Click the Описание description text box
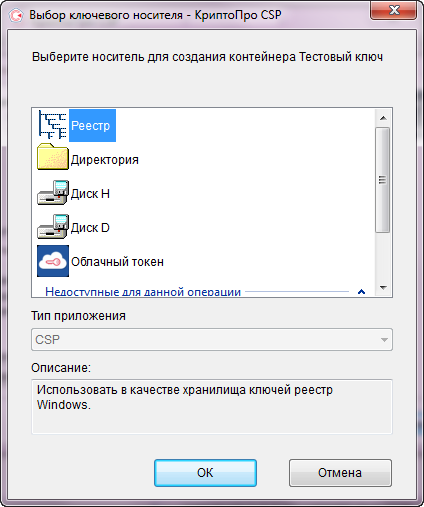This screenshot has width=424, height=507. (212, 407)
